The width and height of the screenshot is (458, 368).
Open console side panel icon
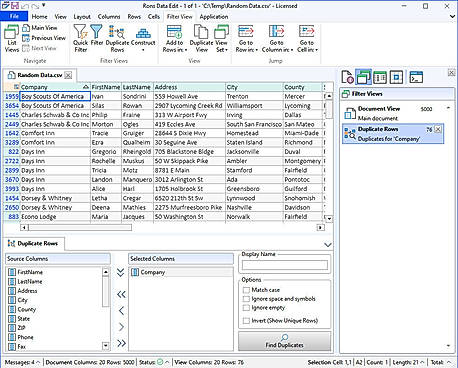(416, 77)
